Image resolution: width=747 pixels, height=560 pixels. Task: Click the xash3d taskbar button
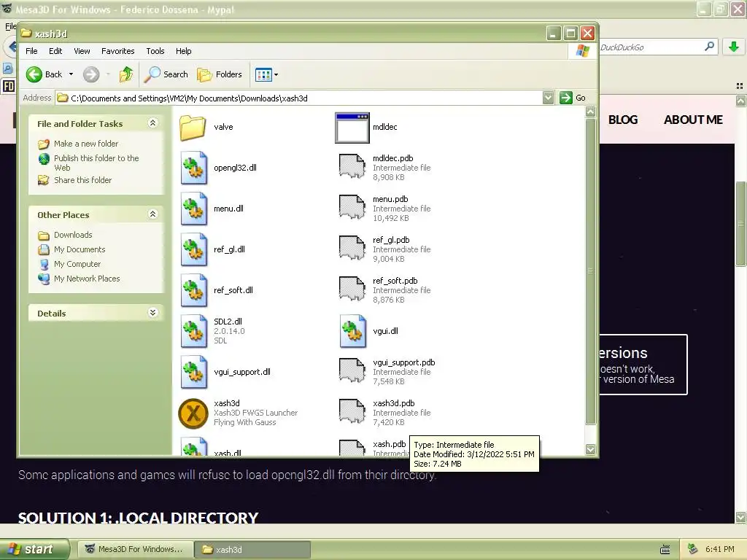252,549
